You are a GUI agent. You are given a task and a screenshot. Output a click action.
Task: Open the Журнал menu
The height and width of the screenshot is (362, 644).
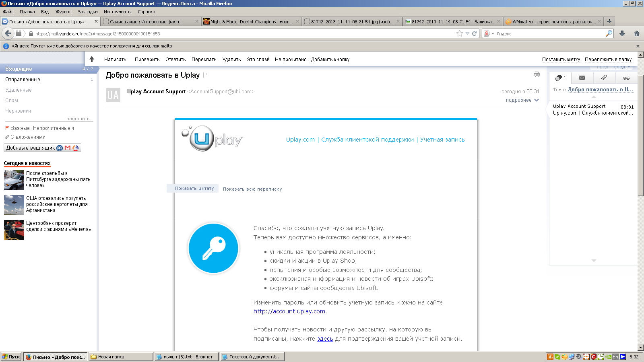click(63, 12)
